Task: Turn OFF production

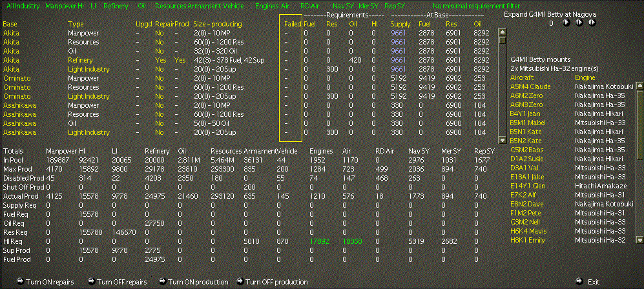Action: pos(273,282)
